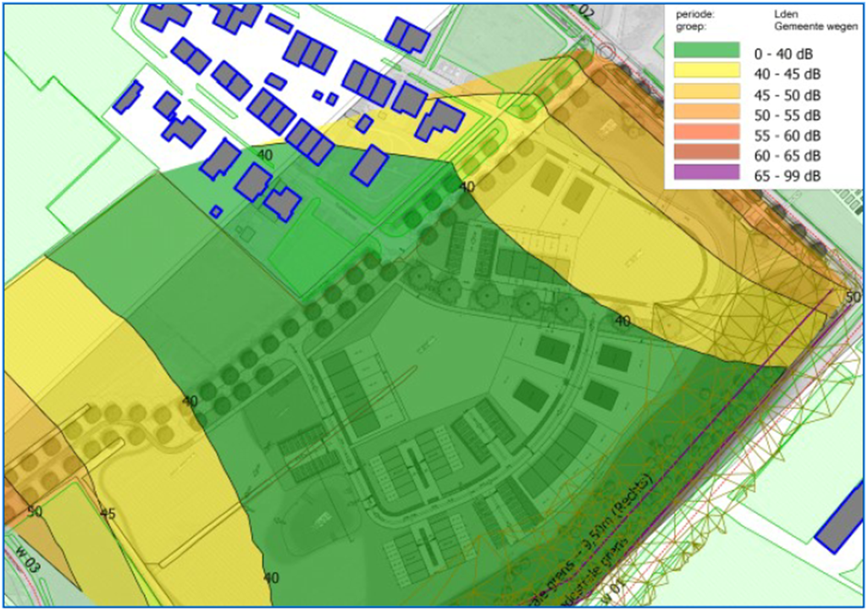The width and height of the screenshot is (868, 612).
Task: Click the yellow 40 - 45 dB legend swatch
Action: [706, 73]
